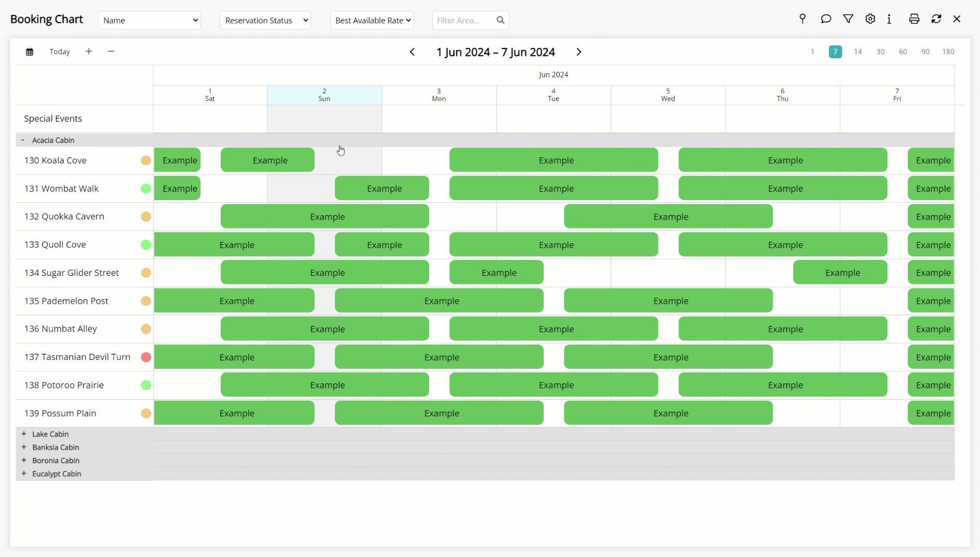The height and width of the screenshot is (557, 980).
Task: Switch to 180 day view
Action: 948,52
